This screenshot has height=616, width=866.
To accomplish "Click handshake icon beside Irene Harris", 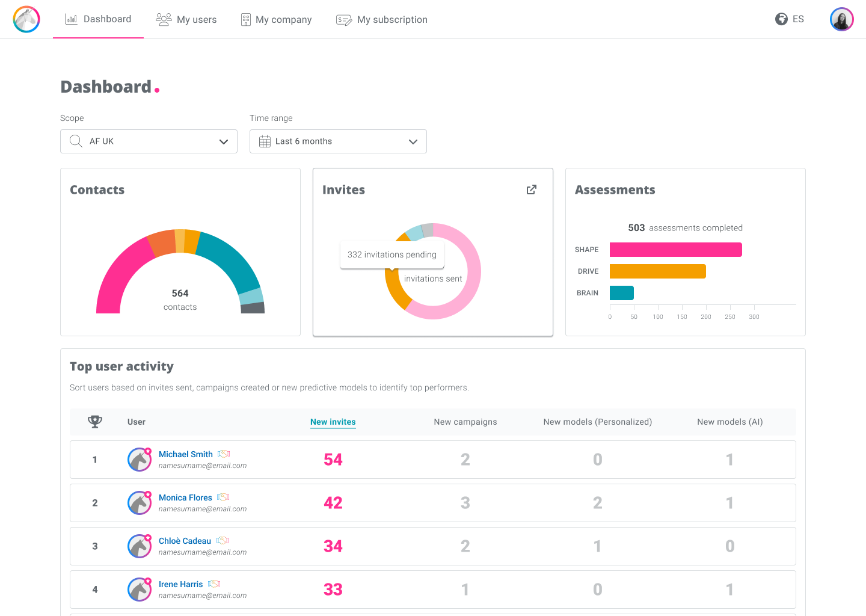I will 214,584.
